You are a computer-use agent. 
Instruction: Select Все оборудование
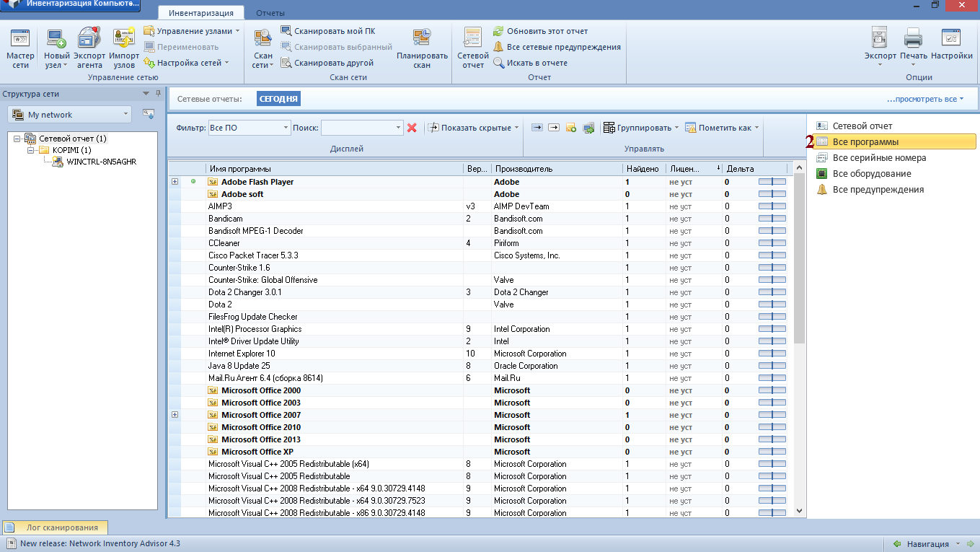(872, 174)
